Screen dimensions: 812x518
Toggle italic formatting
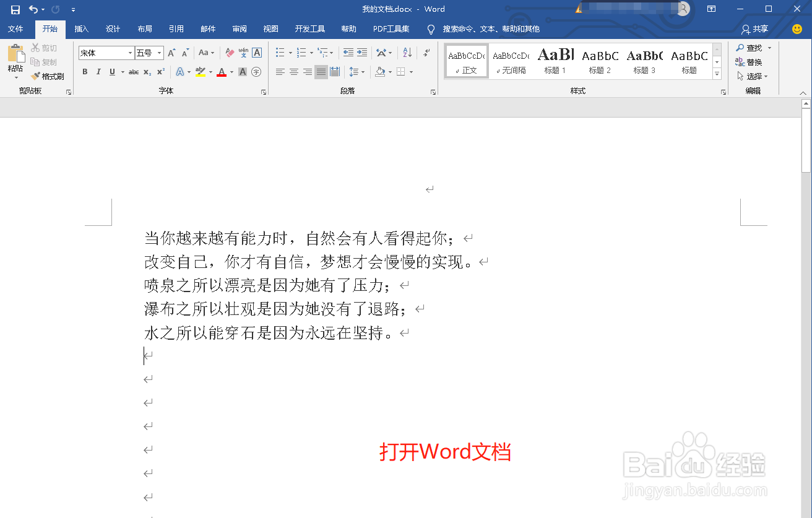click(99, 72)
